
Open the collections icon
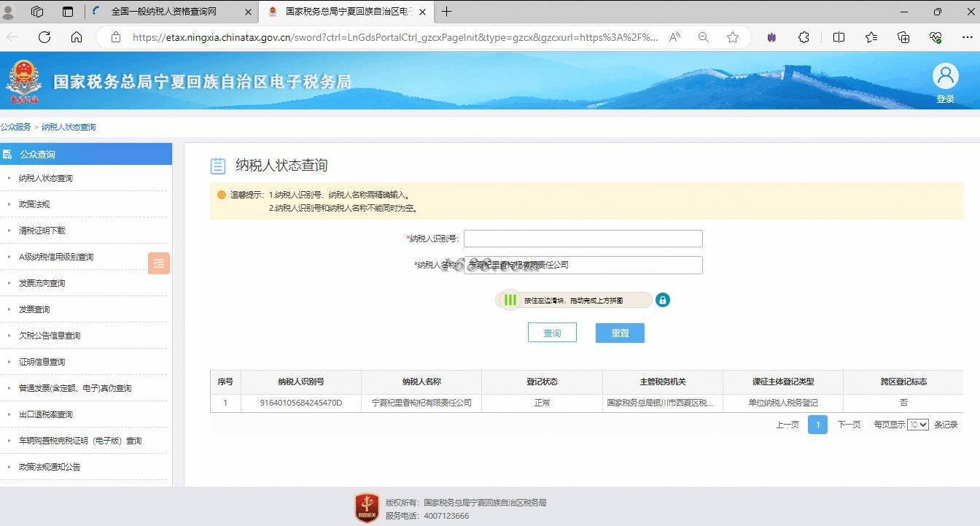(x=903, y=37)
